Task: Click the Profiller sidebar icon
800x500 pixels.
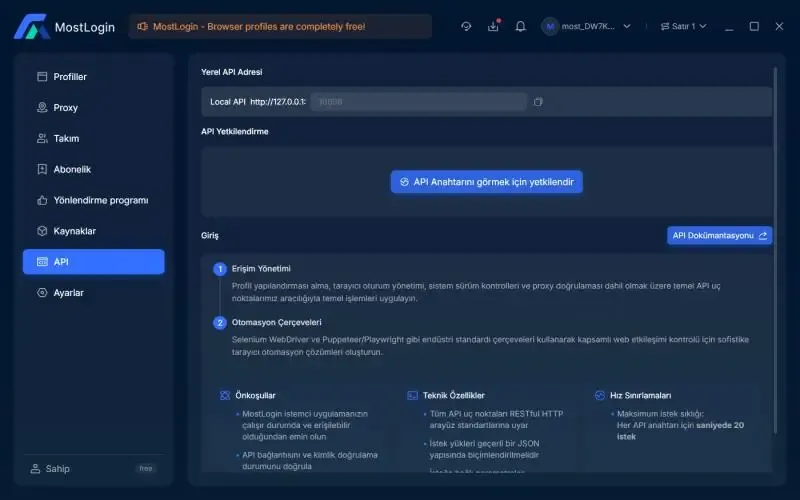Action: coord(42,77)
